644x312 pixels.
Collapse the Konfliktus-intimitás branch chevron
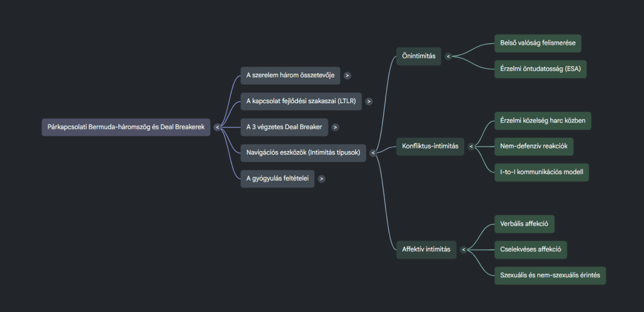coord(471,147)
